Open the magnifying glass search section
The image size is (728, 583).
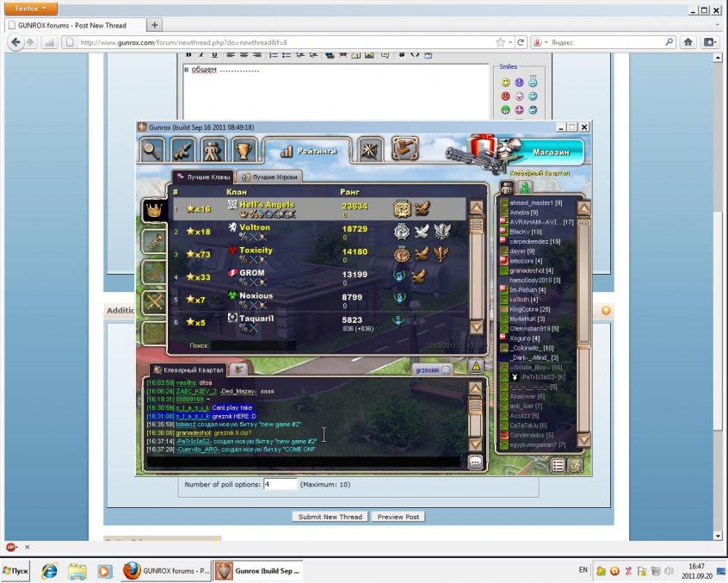pos(154,150)
